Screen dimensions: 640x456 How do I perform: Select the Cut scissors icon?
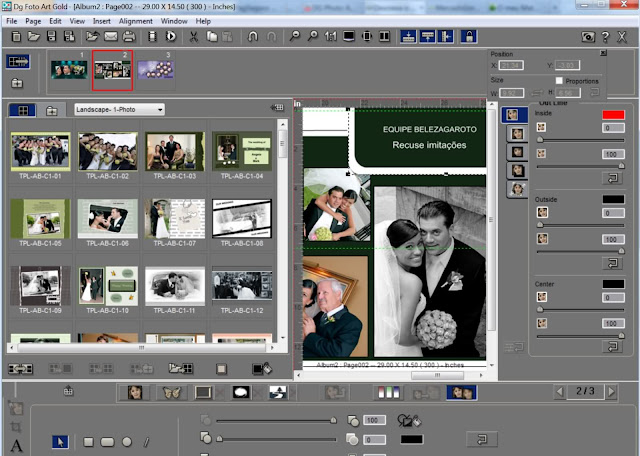(193, 37)
